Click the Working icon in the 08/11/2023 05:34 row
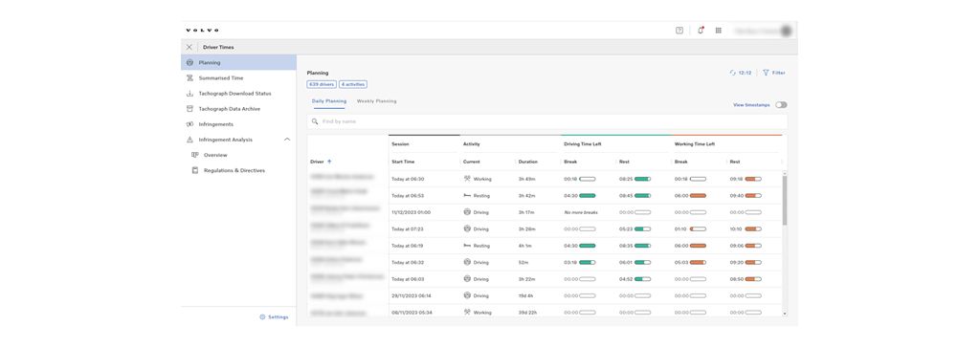 click(x=467, y=312)
